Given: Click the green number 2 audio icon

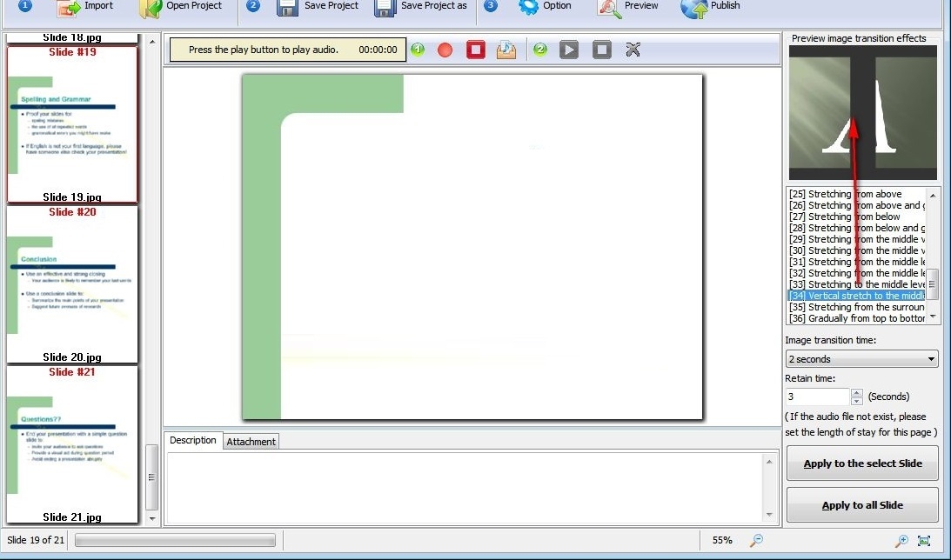Looking at the screenshot, I should 539,49.
